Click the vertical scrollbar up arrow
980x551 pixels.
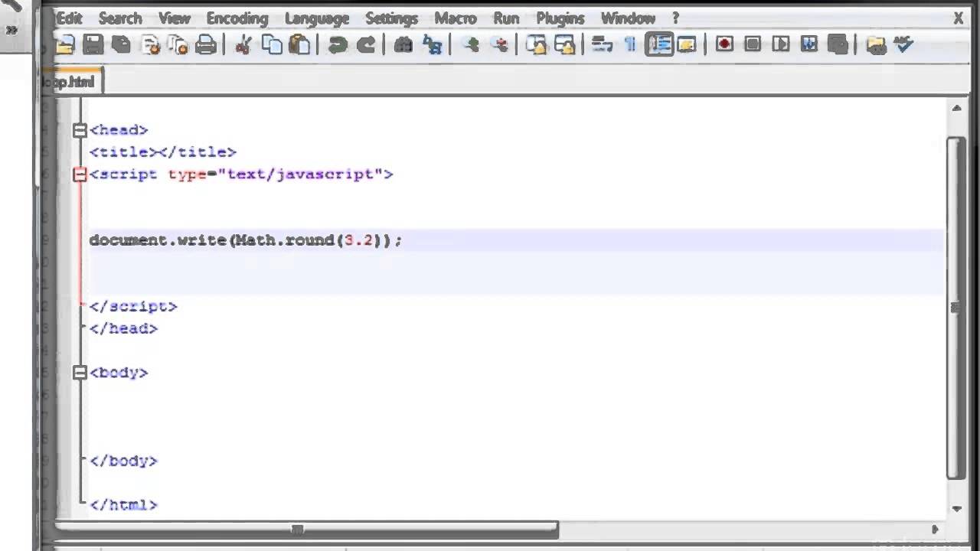pos(956,109)
